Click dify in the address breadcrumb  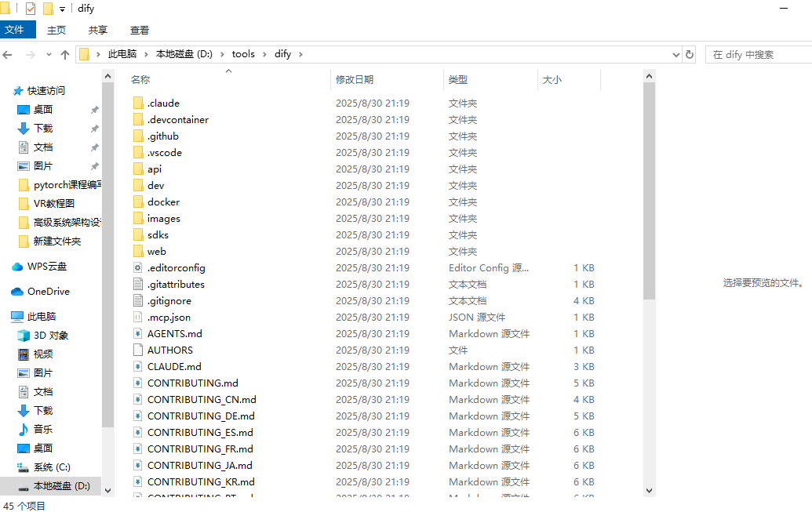tap(282, 54)
